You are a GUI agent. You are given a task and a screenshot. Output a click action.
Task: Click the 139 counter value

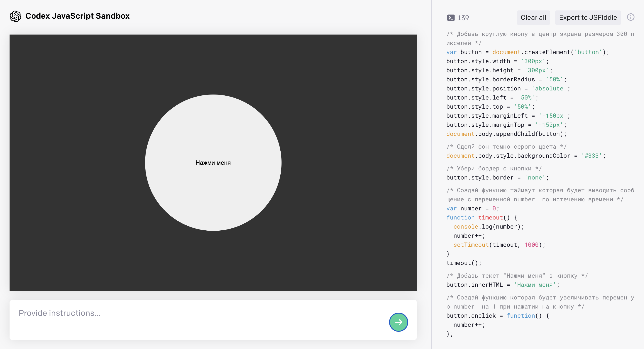(463, 18)
